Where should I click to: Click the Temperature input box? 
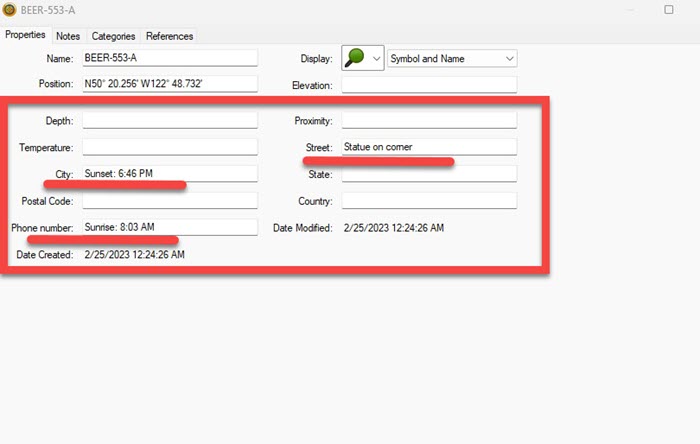pyautogui.click(x=169, y=147)
